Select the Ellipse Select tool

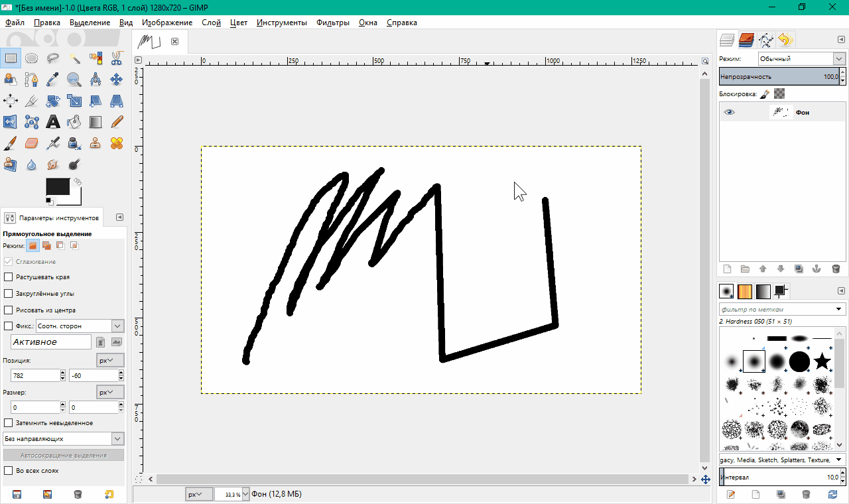(31, 58)
